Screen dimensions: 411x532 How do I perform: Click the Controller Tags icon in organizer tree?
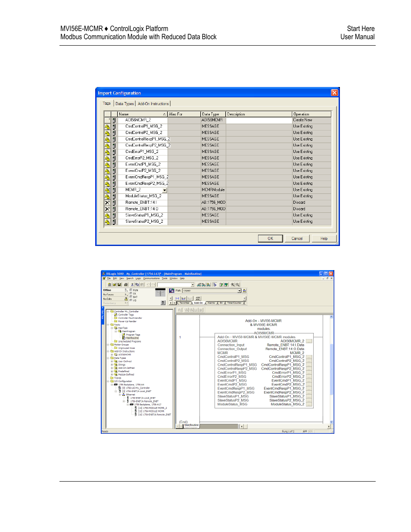(x=115, y=314)
